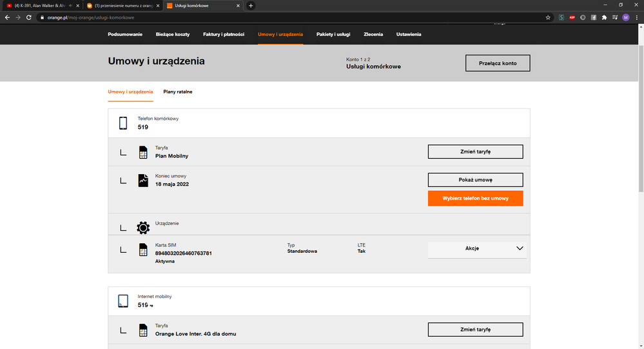
Task: Click the 'Standardowa' SIM type value
Action: coord(302,251)
